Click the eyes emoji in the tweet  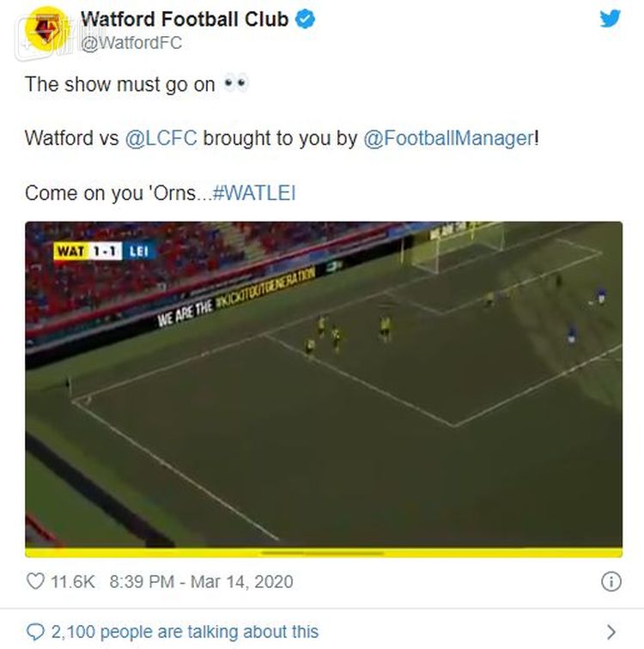click(x=235, y=84)
